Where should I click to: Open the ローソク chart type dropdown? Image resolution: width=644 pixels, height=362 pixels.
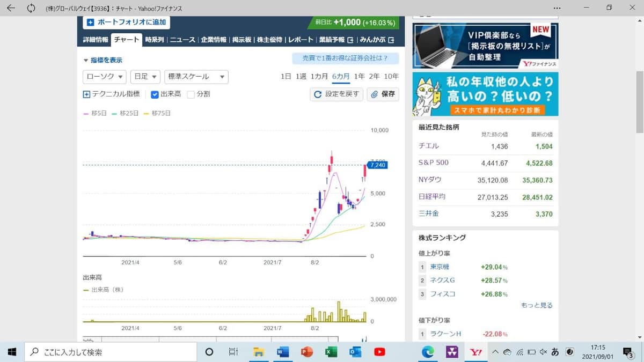(x=105, y=77)
